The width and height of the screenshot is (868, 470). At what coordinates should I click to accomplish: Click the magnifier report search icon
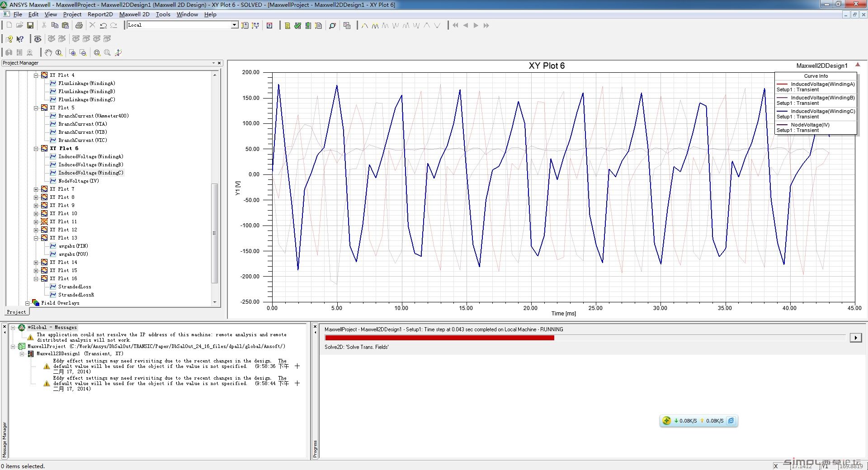pyautogui.click(x=332, y=25)
